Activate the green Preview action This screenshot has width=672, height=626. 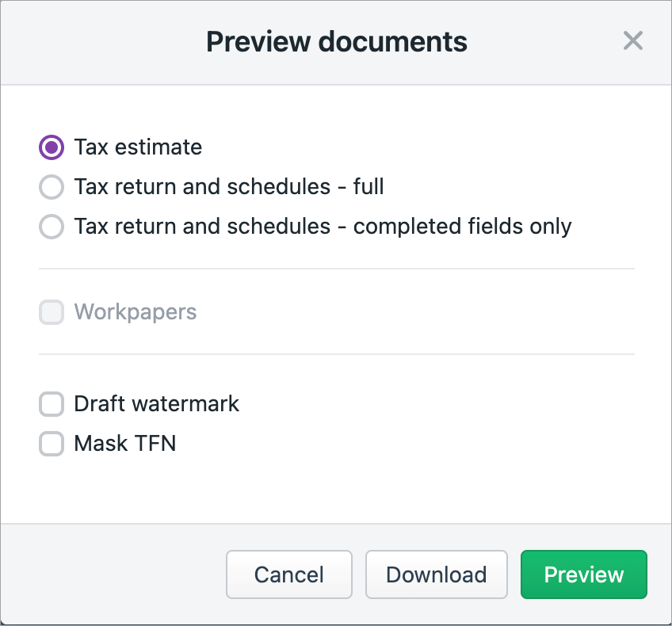coord(583,574)
